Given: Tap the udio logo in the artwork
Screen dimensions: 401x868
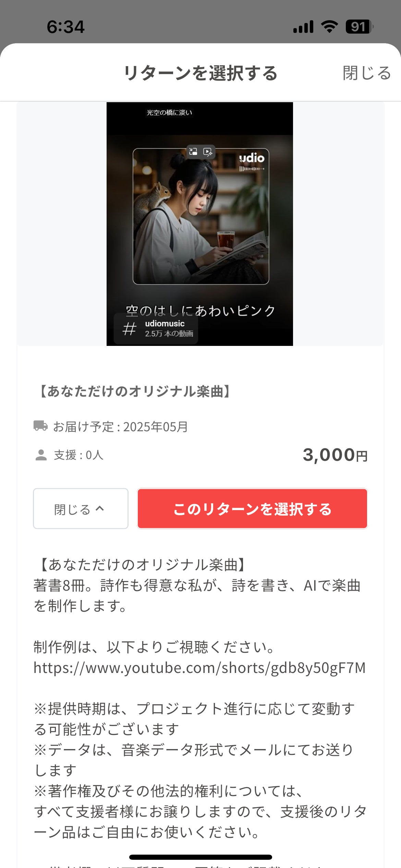Looking at the screenshot, I should point(252,158).
